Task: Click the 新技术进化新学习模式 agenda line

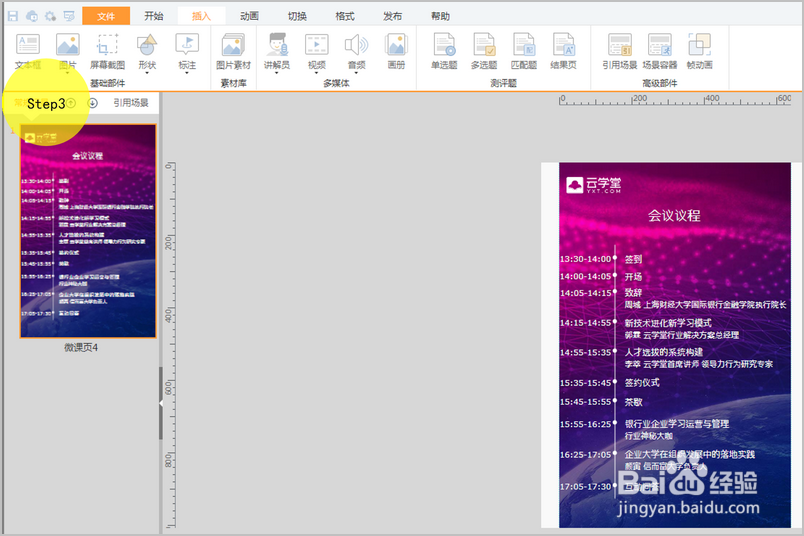Action: (x=668, y=323)
